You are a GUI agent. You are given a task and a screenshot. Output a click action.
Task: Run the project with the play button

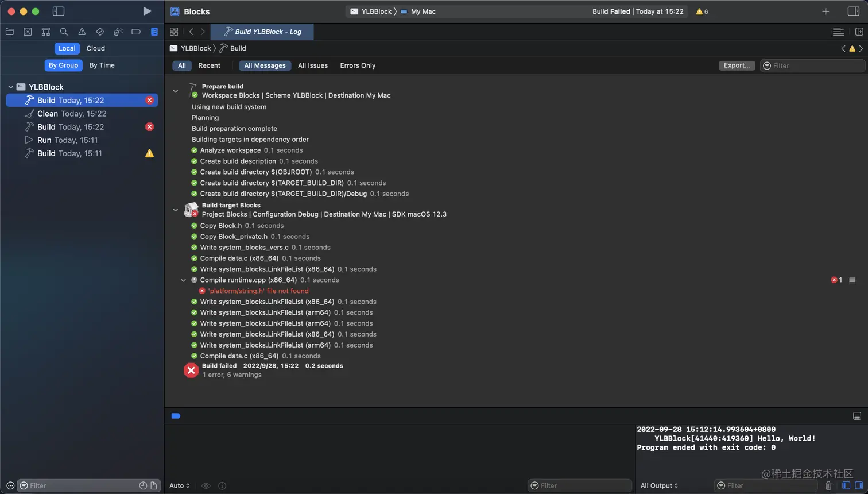[x=147, y=11]
